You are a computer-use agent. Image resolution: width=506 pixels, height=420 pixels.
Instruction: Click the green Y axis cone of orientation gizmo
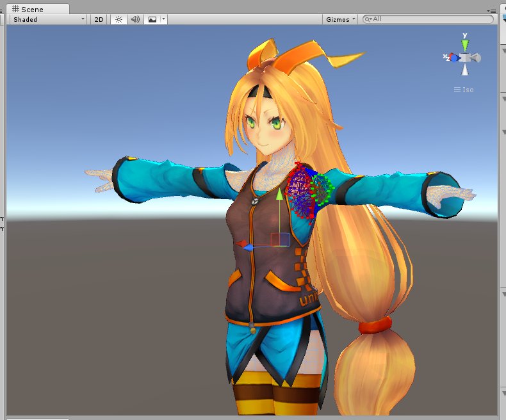[465, 45]
